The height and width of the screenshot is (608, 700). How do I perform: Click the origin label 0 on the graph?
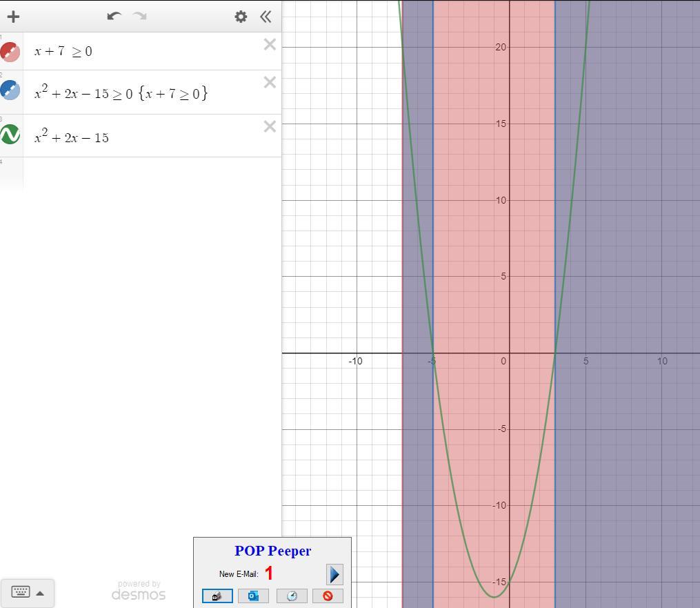point(503,361)
